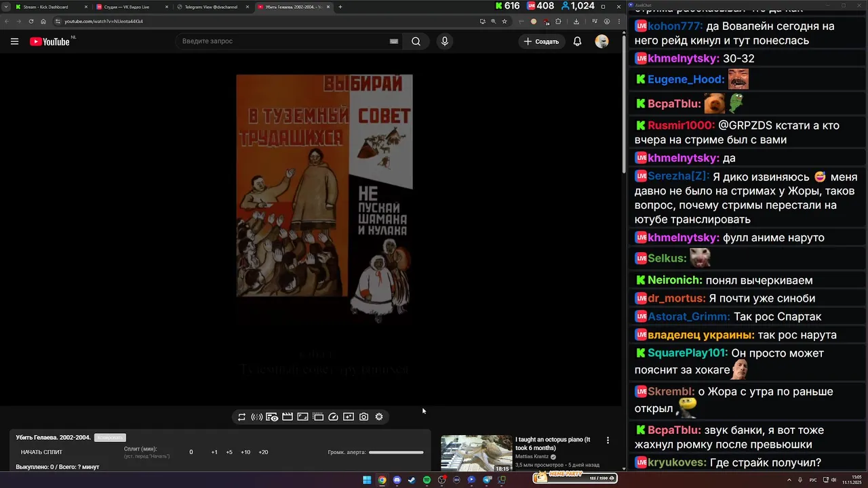Open the Mattias Krantz channel link
Viewport: 868px width, 488px height.
coord(533,457)
